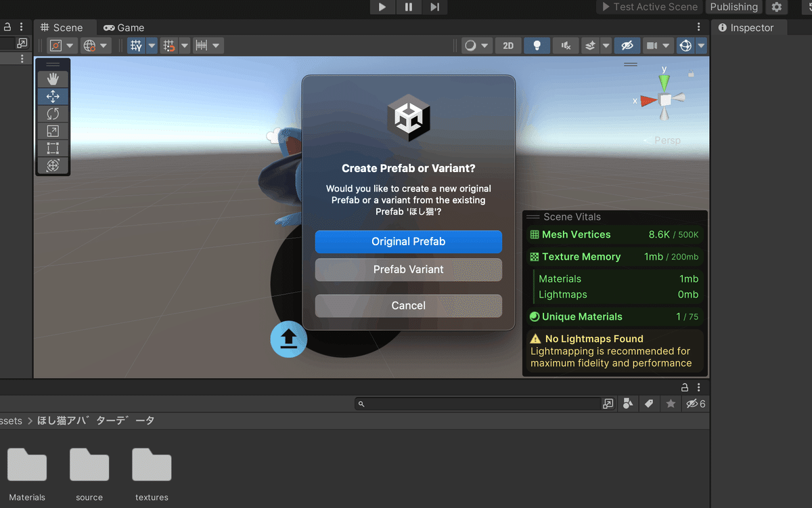
Task: Click Test Active Scene button
Action: (x=650, y=7)
